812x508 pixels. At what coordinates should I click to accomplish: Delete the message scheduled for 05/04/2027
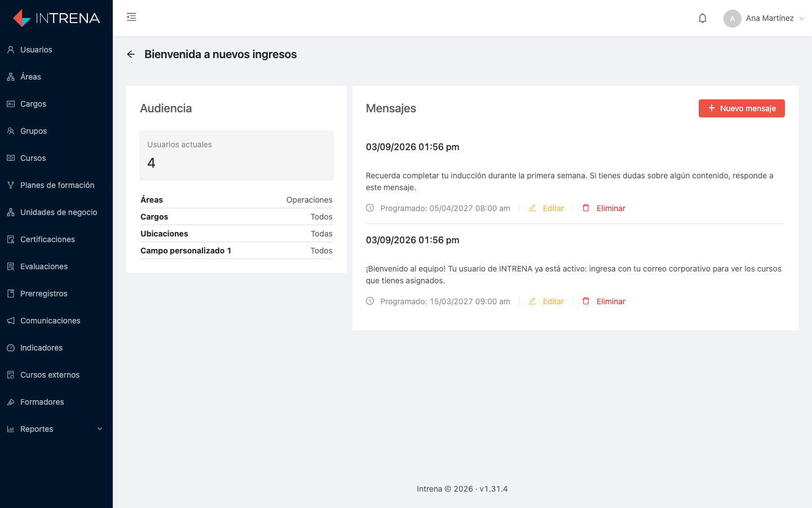604,208
